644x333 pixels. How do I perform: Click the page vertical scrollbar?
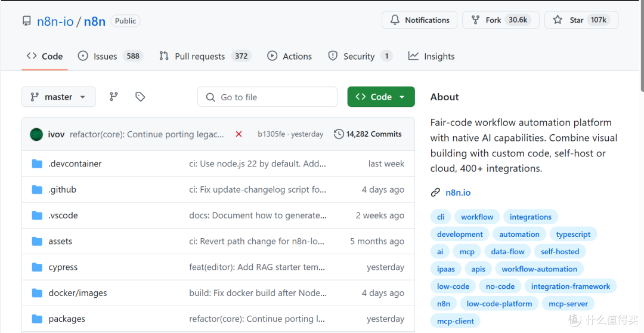point(642,45)
